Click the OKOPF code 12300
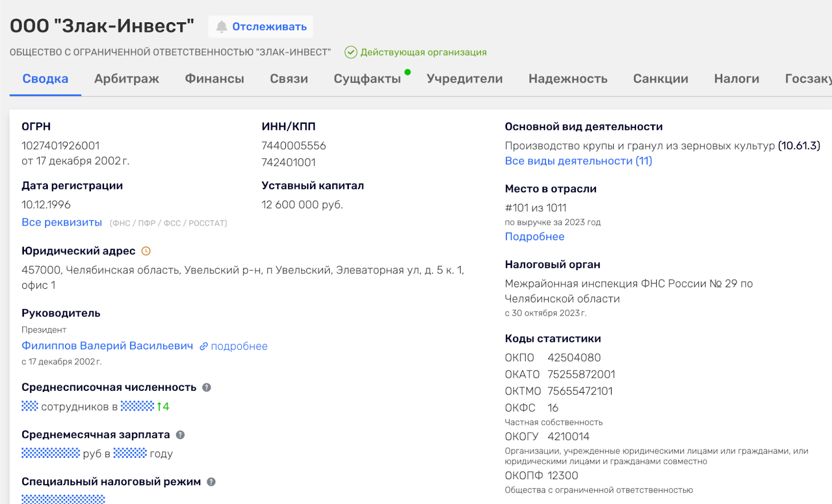The width and height of the screenshot is (832, 504). (x=563, y=476)
